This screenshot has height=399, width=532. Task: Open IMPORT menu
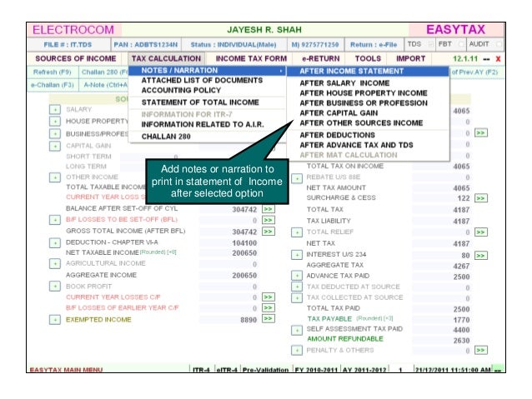[410, 58]
